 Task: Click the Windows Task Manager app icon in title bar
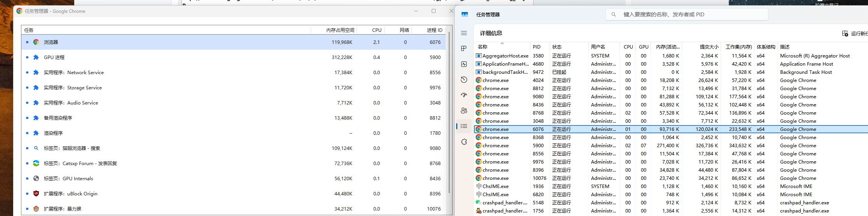click(x=465, y=14)
